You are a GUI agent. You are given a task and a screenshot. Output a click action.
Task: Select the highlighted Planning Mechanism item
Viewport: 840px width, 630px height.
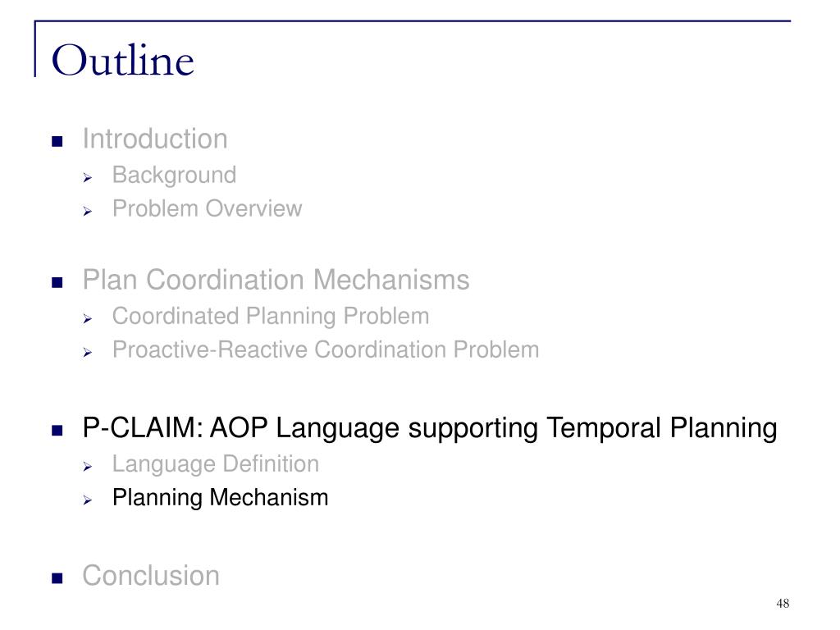tap(220, 498)
